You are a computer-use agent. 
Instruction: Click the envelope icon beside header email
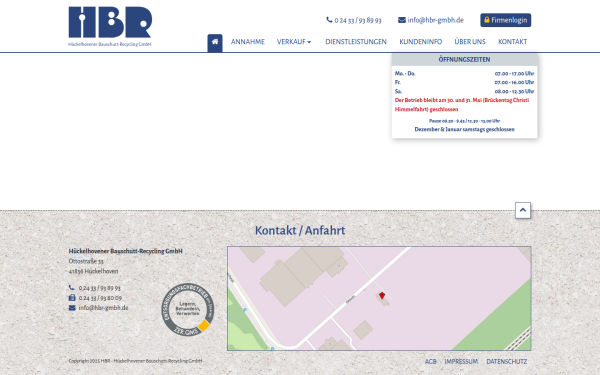pyautogui.click(x=402, y=20)
